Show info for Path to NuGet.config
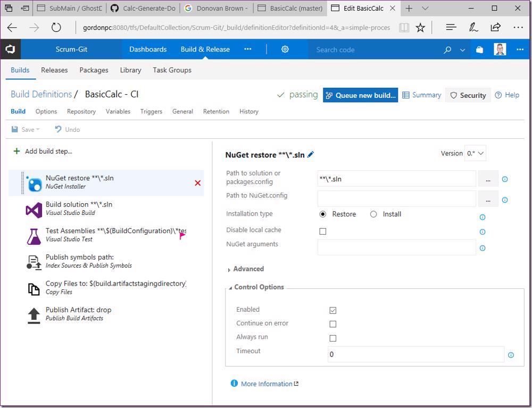The width and height of the screenshot is (532, 408). point(505,200)
